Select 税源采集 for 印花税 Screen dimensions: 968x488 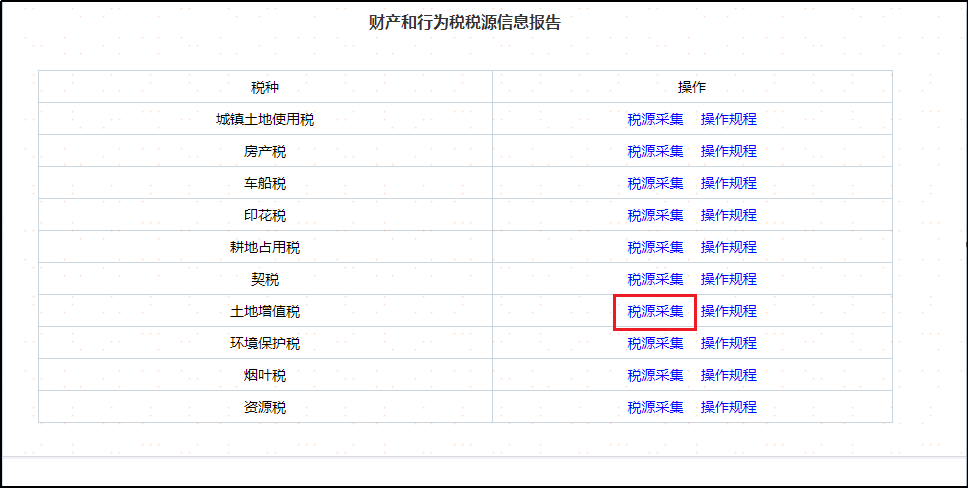[x=655, y=216]
